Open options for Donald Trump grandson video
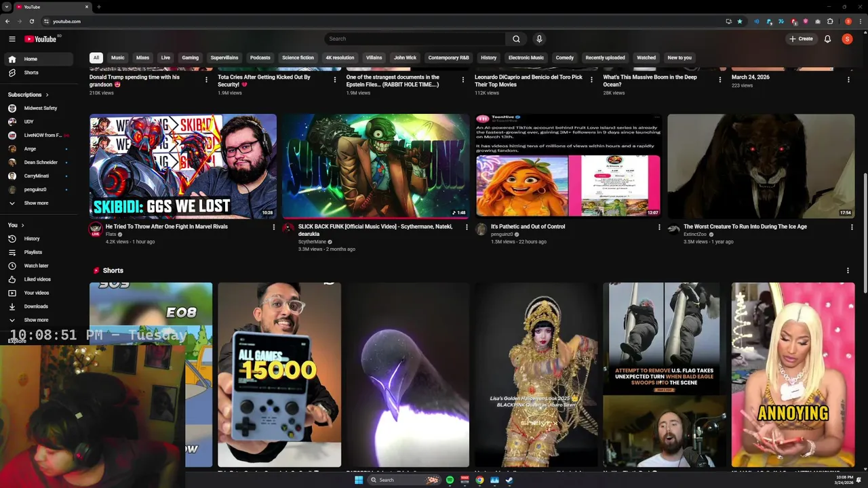868x488 pixels. coord(206,80)
